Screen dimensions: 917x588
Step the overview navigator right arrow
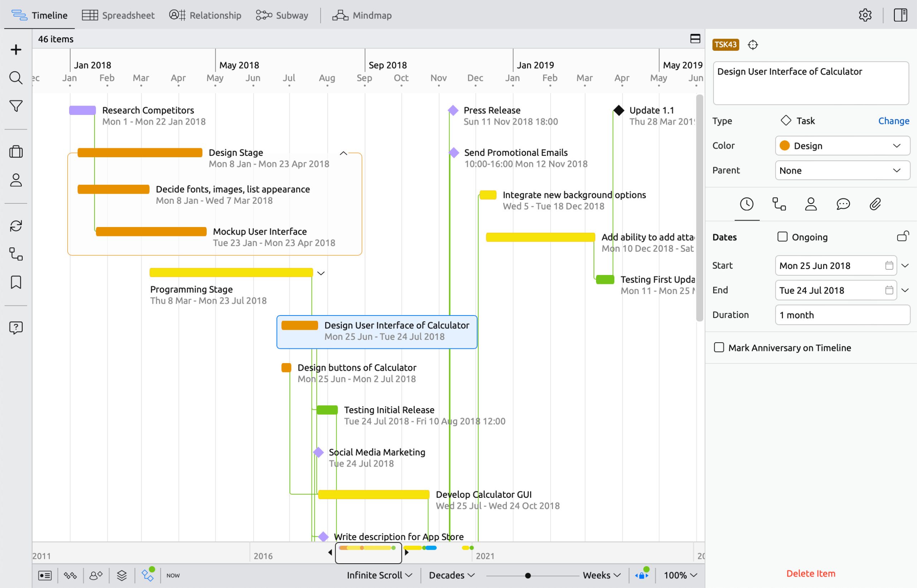click(x=406, y=553)
